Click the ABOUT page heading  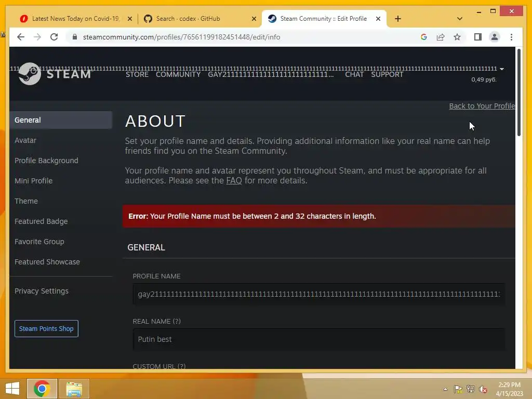(x=155, y=121)
